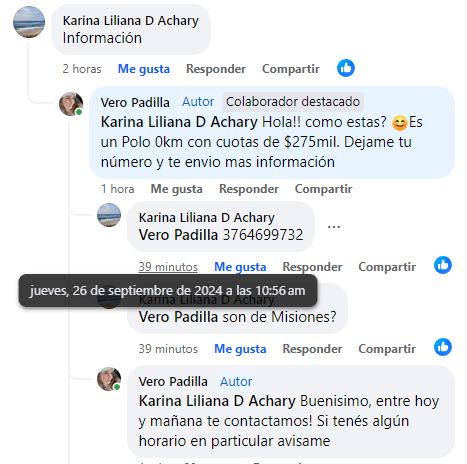The width and height of the screenshot is (467, 464).
Task: Open the 2 horas timestamp link
Action: [x=82, y=69]
